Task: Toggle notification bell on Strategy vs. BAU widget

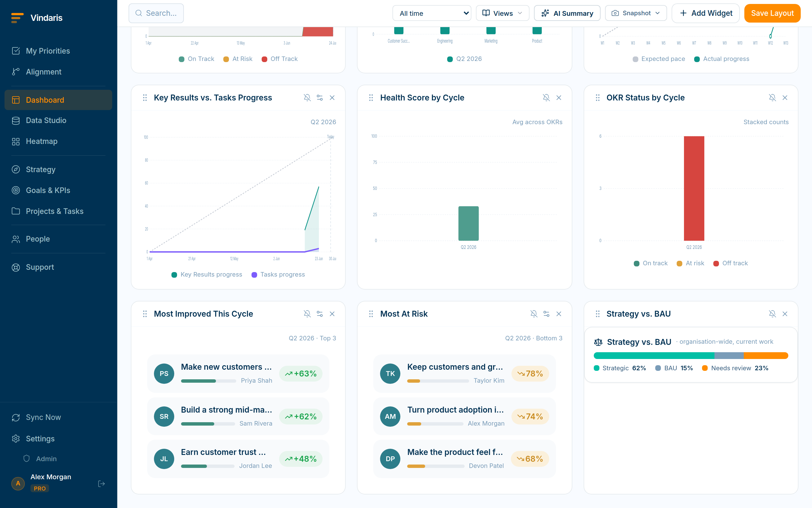Action: [x=773, y=314]
